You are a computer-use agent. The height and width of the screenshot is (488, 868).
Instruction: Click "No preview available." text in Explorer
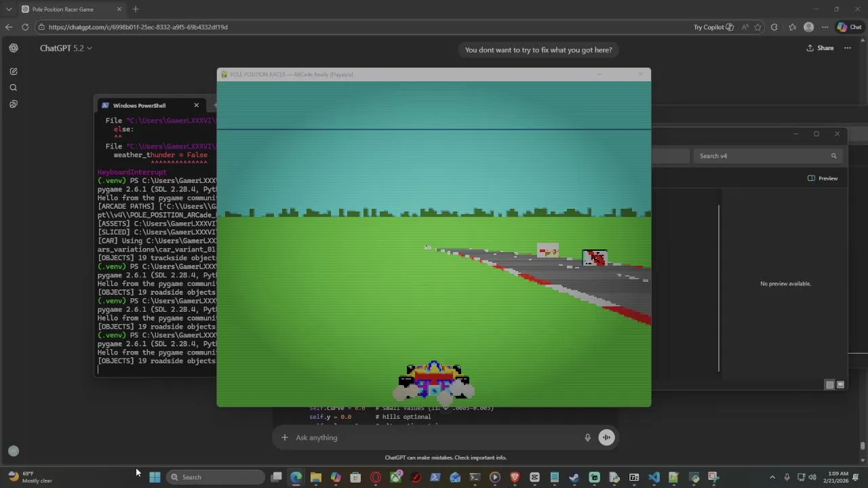click(785, 283)
